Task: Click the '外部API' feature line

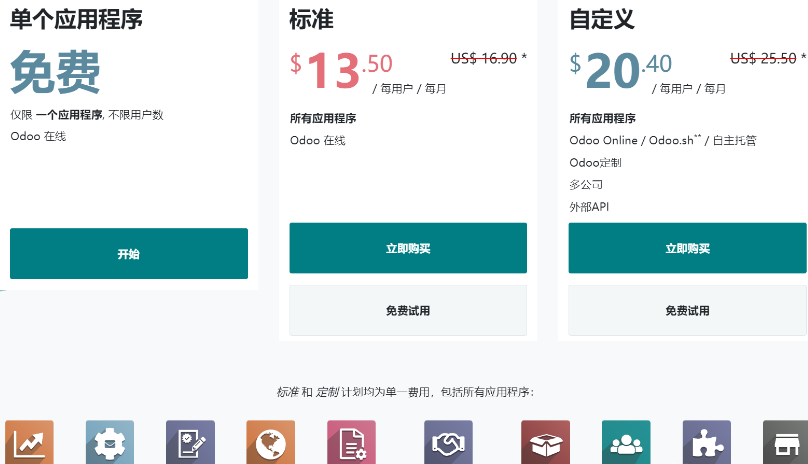Action: [x=589, y=207]
